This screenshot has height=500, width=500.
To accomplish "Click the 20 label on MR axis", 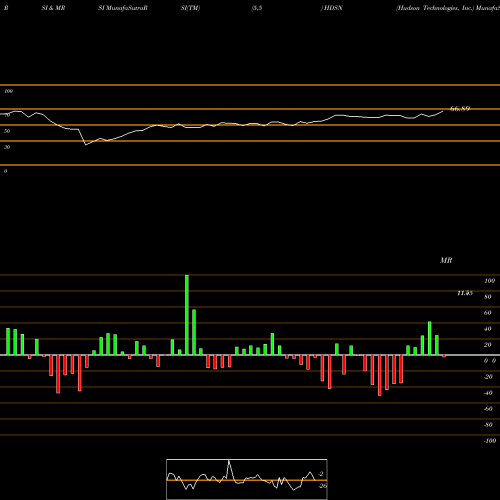I will (487, 345).
